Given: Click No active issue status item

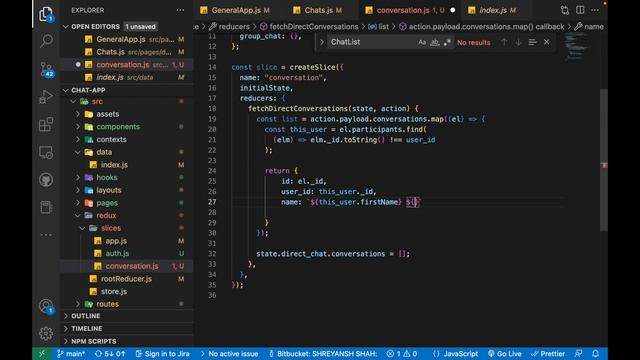Looking at the screenshot, I should 229,353.
